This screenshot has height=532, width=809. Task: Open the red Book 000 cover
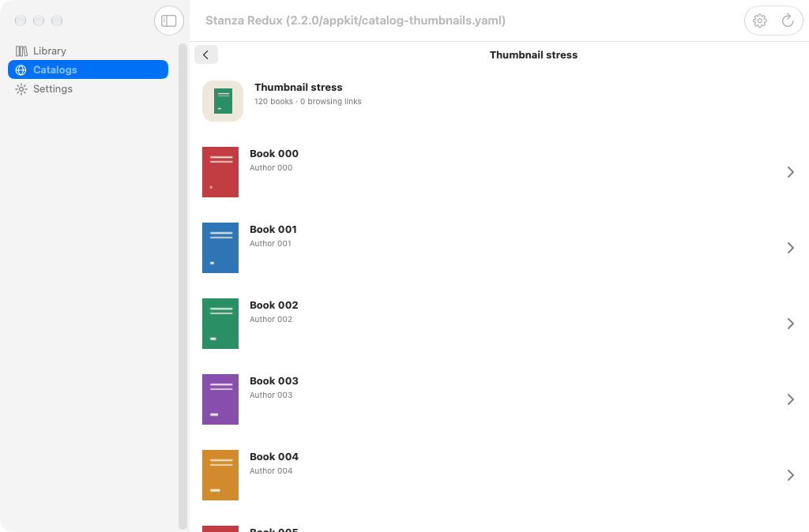click(220, 172)
